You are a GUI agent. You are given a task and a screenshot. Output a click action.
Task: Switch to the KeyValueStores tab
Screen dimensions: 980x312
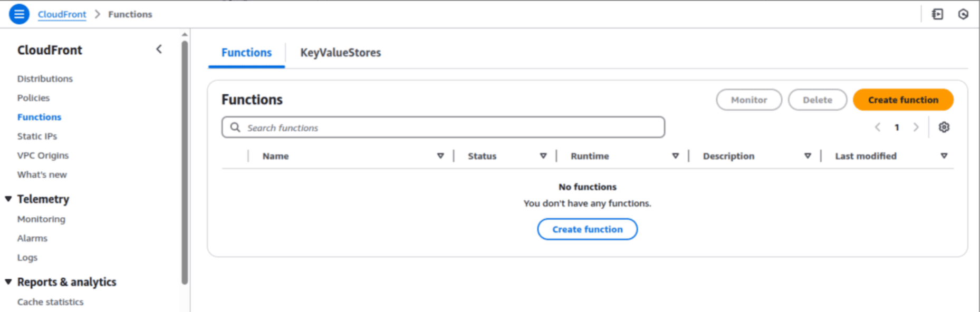click(340, 53)
